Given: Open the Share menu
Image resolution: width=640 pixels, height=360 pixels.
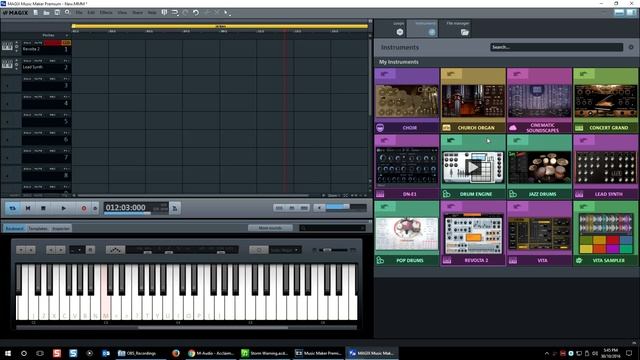Looking at the screenshot, I should point(138,13).
